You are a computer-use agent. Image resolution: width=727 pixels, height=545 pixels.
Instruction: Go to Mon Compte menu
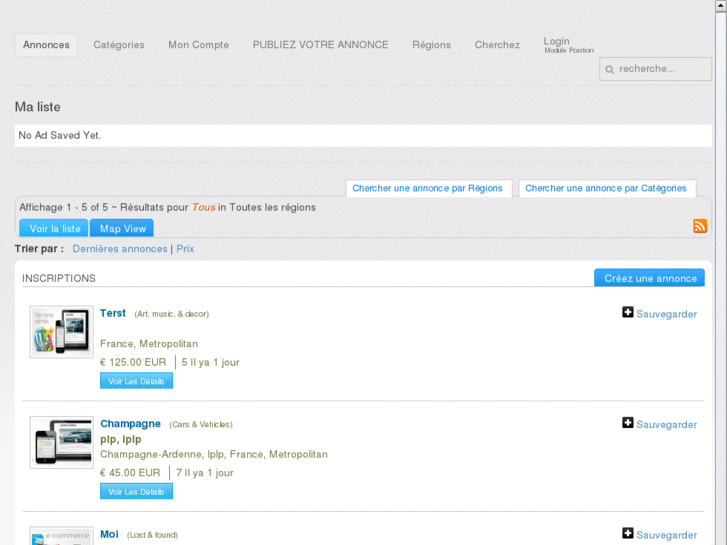pos(198,45)
